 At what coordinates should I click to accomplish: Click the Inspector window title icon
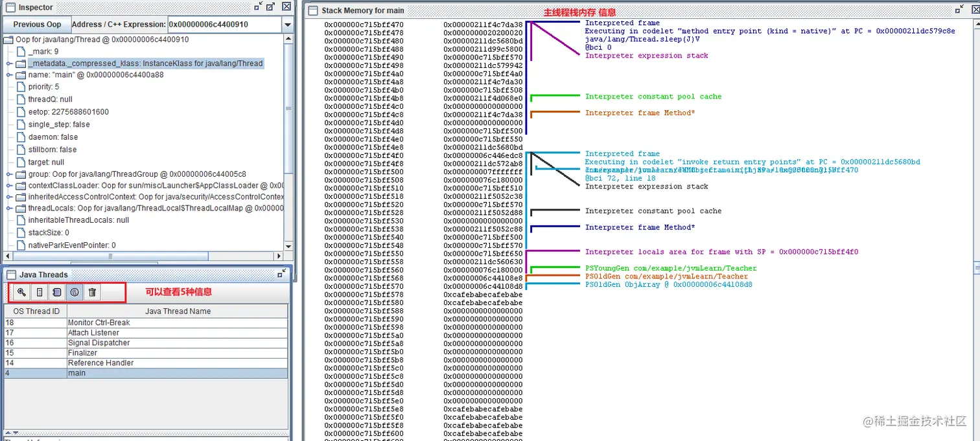10,7
